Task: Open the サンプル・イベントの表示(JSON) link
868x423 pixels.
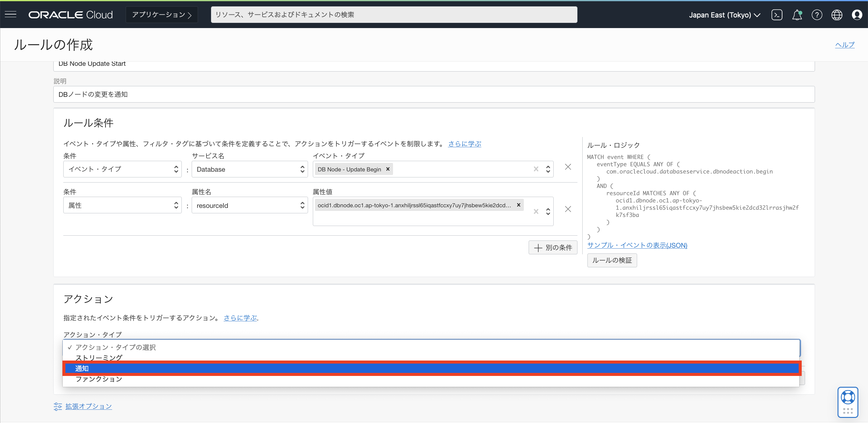Action: point(637,245)
